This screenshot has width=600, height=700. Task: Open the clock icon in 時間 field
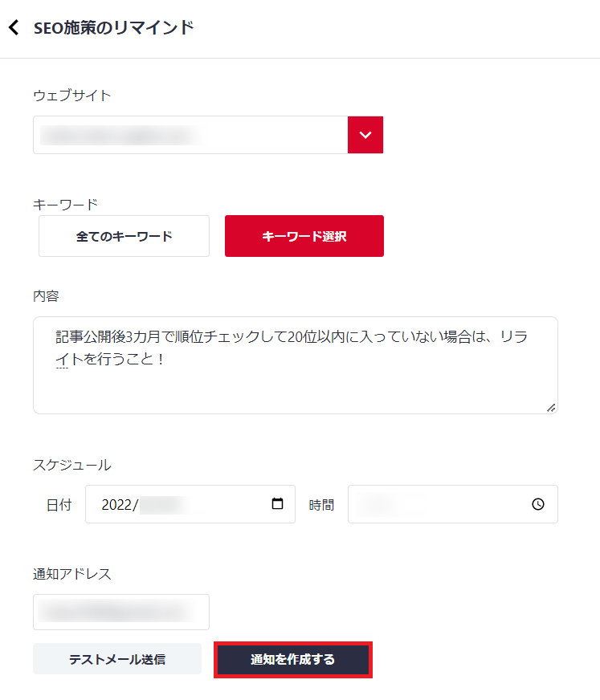(538, 504)
